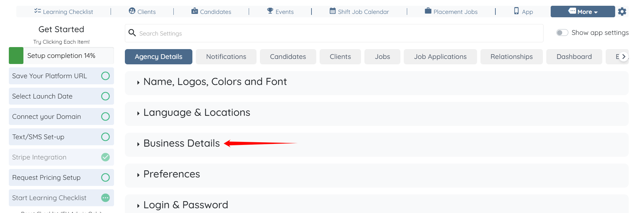644x213 pixels.
Task: Toggle the Show app settings switch
Action: pyautogui.click(x=562, y=33)
